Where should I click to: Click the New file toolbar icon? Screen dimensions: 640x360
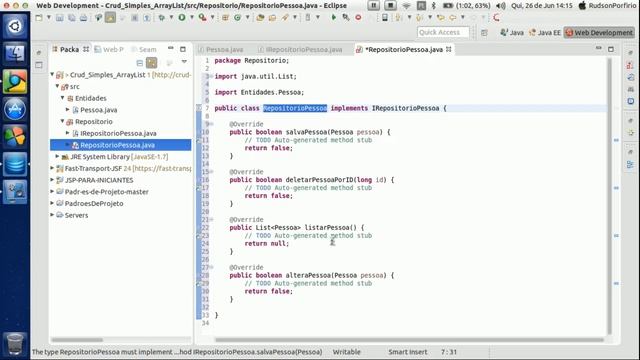[39, 18]
